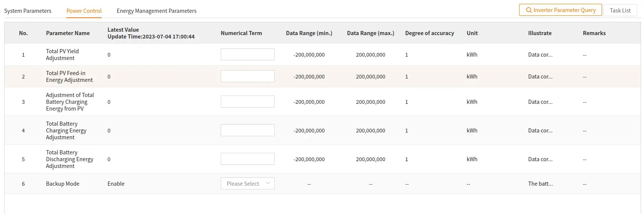Click the Latest Value column header

[123, 30]
